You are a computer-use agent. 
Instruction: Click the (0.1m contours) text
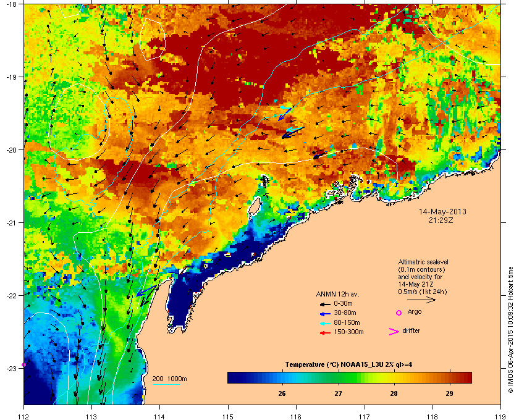(x=421, y=269)
